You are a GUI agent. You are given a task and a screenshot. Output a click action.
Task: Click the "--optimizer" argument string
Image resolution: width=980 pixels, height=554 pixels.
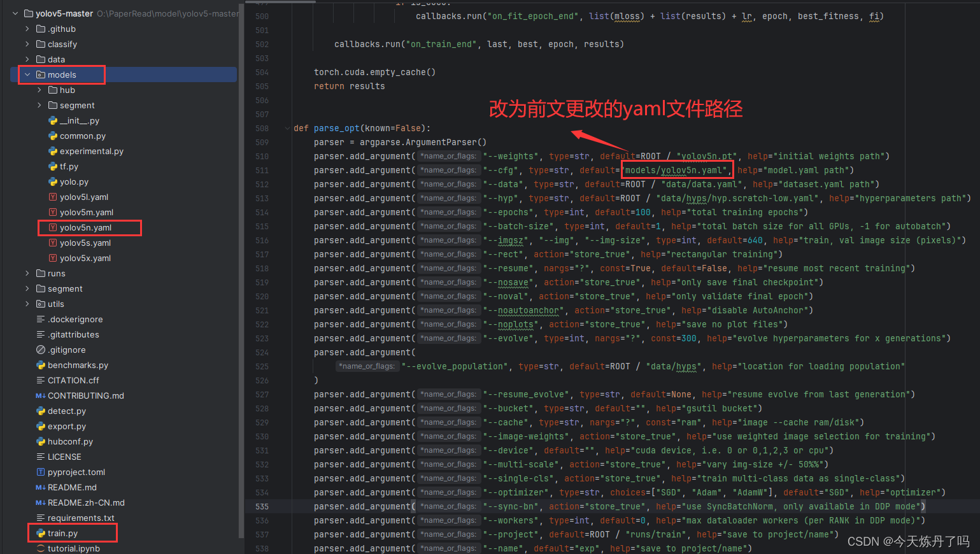pos(516,492)
